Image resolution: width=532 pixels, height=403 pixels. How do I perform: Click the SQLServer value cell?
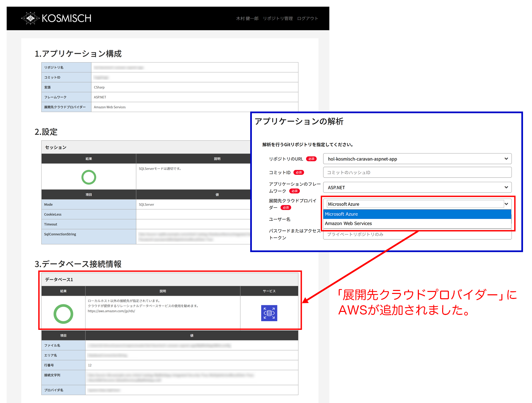click(193, 204)
